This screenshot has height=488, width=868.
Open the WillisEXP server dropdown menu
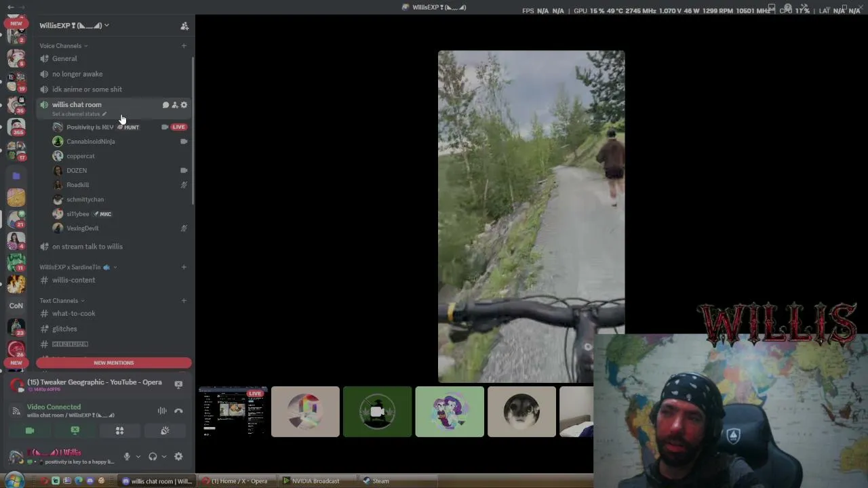click(x=75, y=26)
